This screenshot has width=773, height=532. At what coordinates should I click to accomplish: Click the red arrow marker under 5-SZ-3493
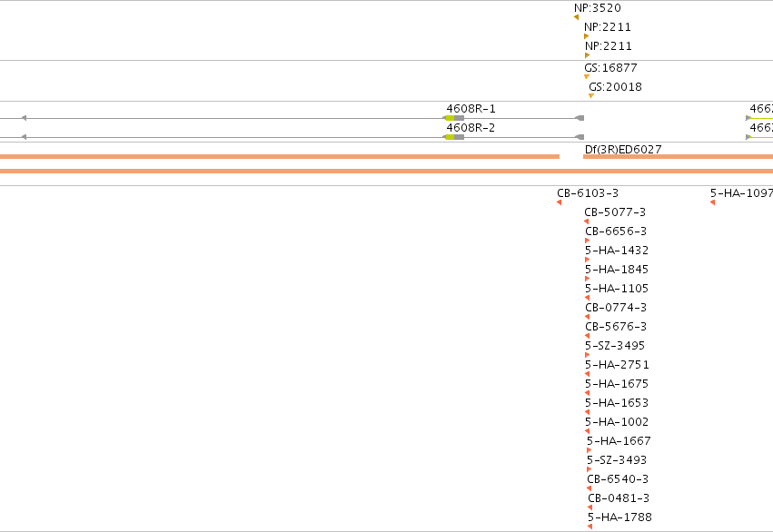coord(590,469)
